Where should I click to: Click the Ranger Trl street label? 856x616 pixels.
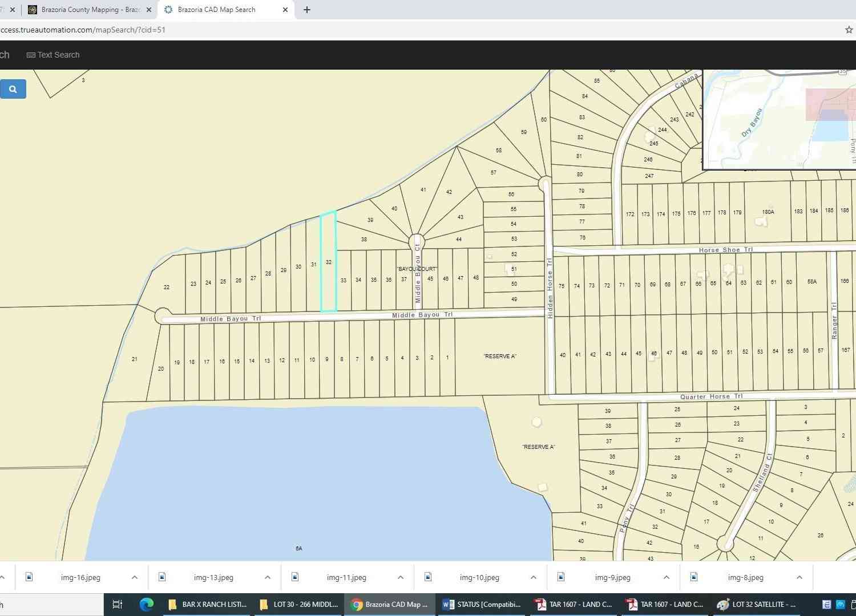click(834, 321)
